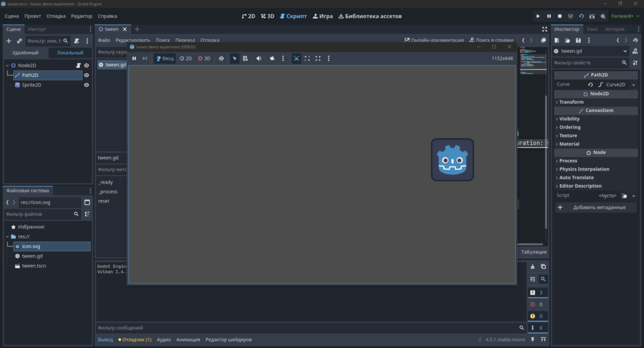This screenshot has width=644, height=348.
Task: Focus the Фильтр файлов search field
Action: pyautogui.click(x=42, y=214)
